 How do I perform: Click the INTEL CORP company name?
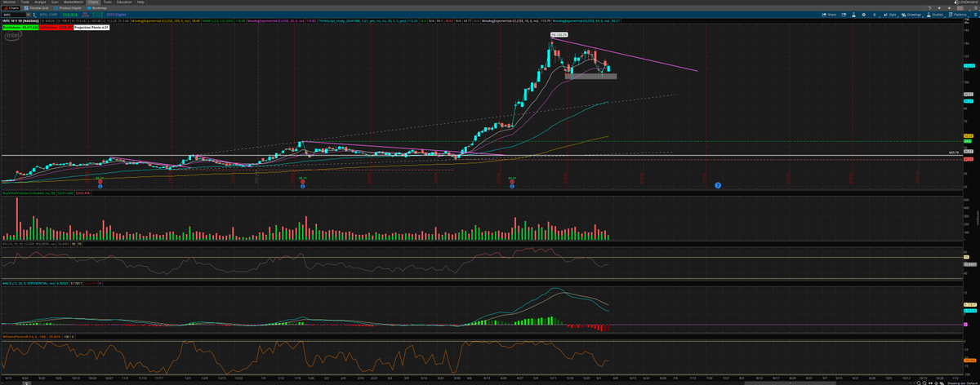pos(49,14)
